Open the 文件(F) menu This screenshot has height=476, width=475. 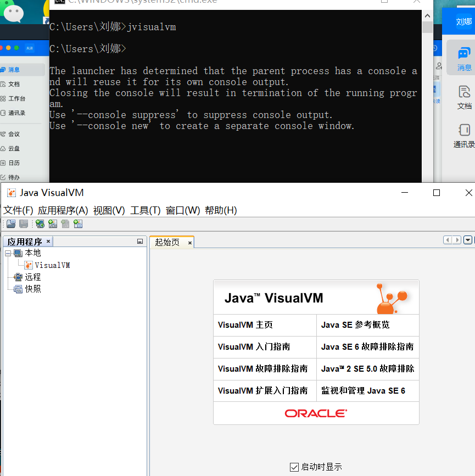(x=18, y=210)
